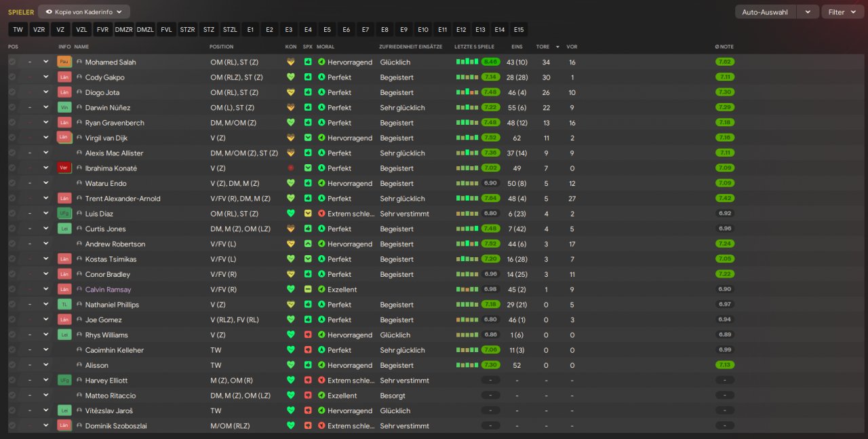Toggle the selection circle for Virgil van Dijk
Screen dimensions: 868x439
12,138
